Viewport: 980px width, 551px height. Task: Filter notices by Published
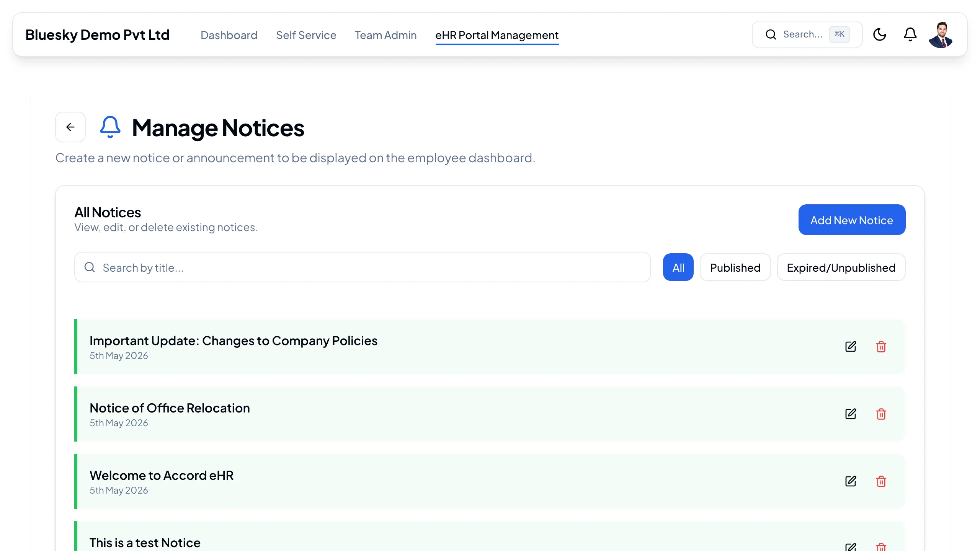click(735, 267)
